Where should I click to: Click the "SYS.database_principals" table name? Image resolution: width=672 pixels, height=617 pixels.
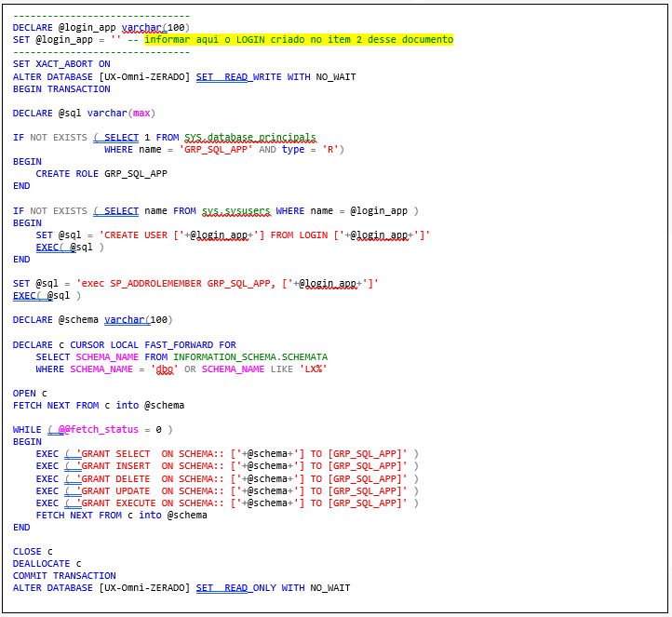tap(250, 137)
